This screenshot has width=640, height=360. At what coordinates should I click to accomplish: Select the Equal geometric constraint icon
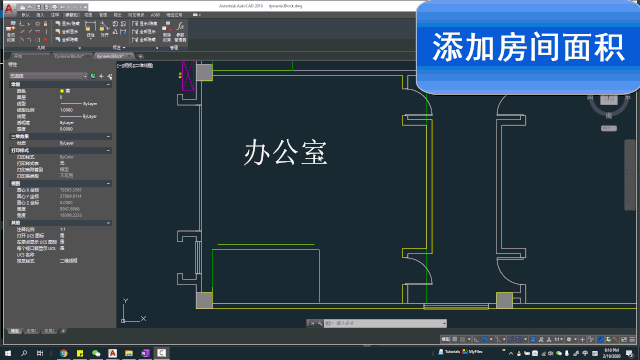tap(45, 40)
